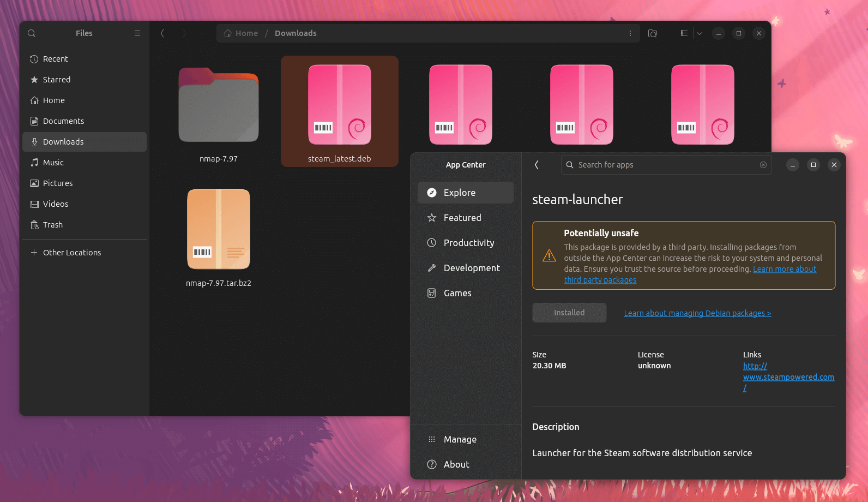Open the steampowered.com link
The image size is (868, 502).
tap(788, 377)
